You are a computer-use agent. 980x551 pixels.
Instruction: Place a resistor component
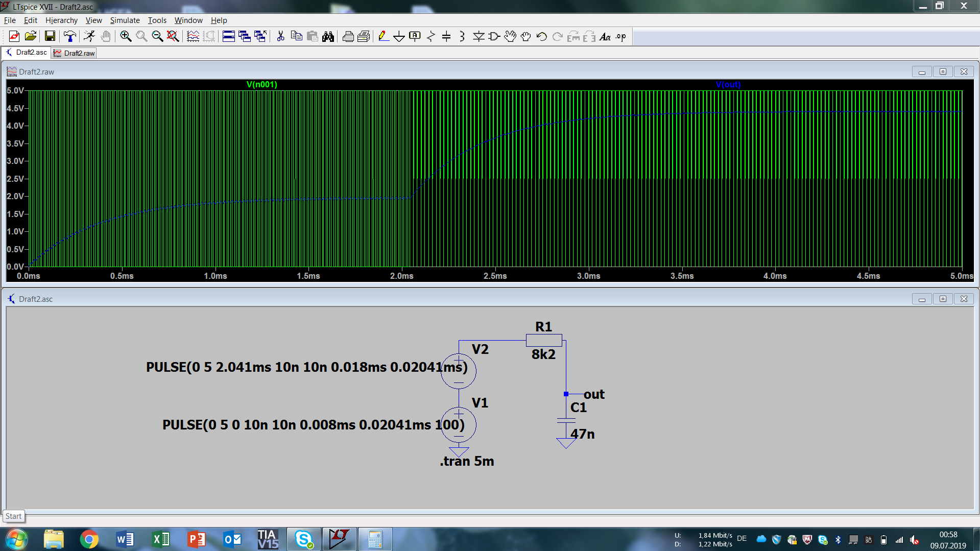pyautogui.click(x=431, y=36)
